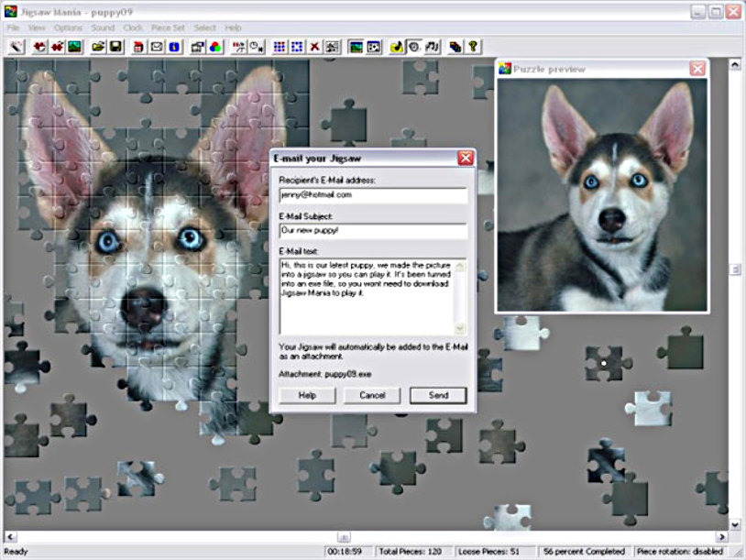Click the yellow music note icon
This screenshot has width=746, height=560.
tap(396, 47)
